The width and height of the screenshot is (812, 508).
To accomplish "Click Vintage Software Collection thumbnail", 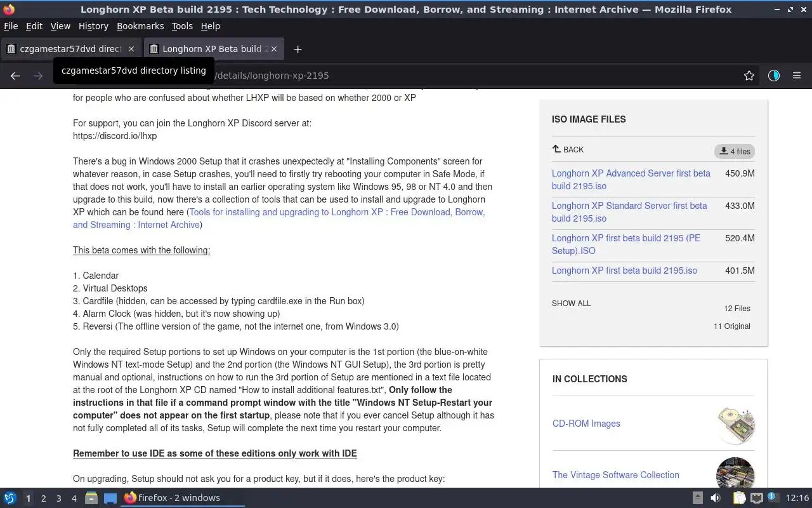I will pos(735,473).
